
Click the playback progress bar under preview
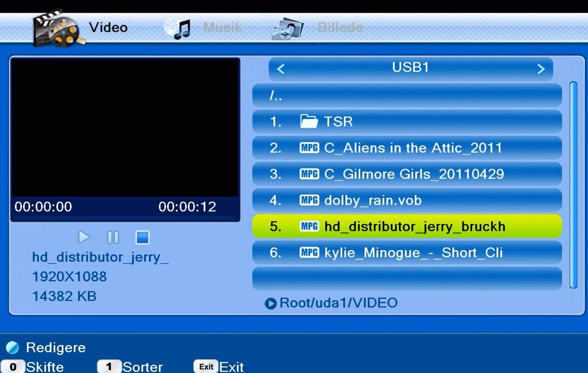coord(124,218)
